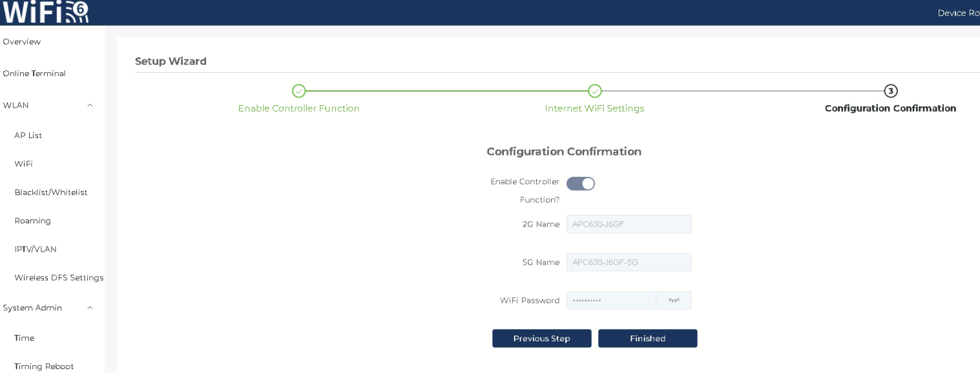The image size is (980, 373).
Task: Click the Finished button
Action: [647, 338]
